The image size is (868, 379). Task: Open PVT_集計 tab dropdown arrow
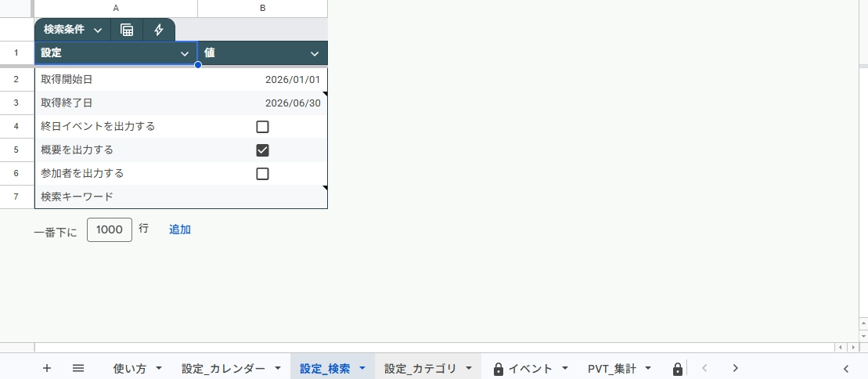pyautogui.click(x=648, y=368)
